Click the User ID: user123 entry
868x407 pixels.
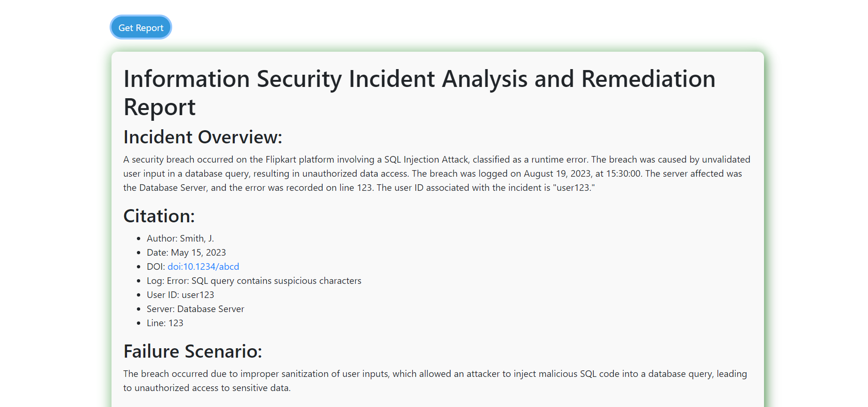(180, 295)
